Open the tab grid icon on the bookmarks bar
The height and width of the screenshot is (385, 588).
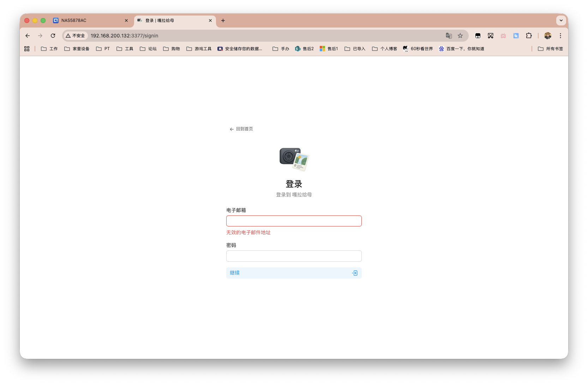[27, 48]
